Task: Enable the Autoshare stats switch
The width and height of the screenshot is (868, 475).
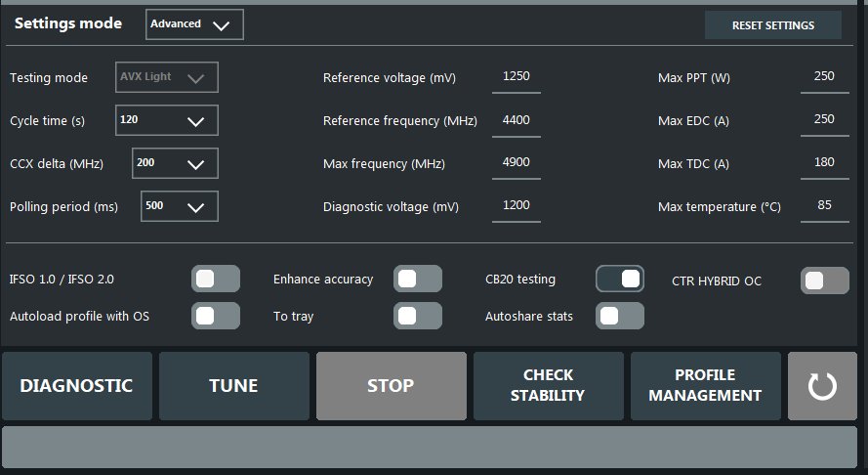Action: click(619, 316)
